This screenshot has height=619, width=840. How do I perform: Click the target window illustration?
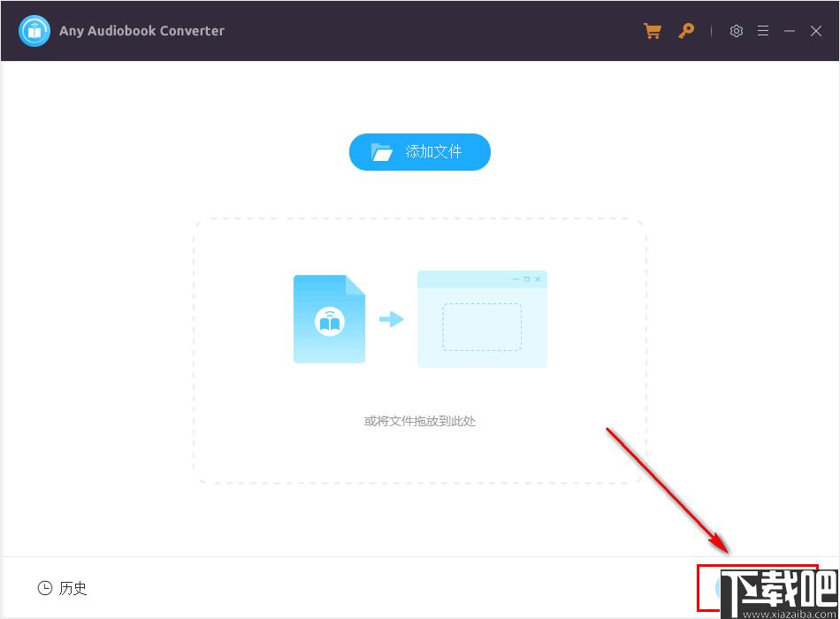482,319
